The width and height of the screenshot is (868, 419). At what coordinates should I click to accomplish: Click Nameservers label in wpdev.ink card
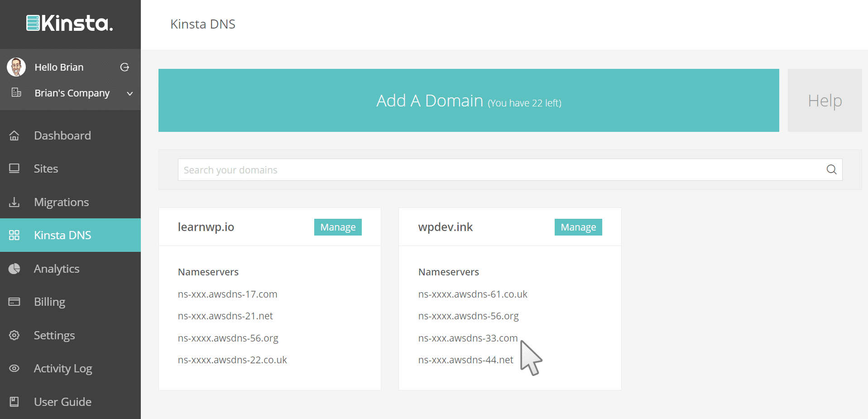click(449, 272)
